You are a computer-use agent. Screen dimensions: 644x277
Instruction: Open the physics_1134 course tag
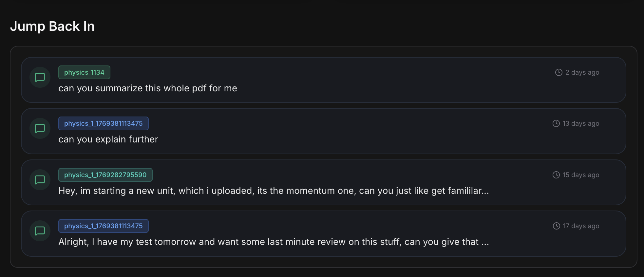84,72
